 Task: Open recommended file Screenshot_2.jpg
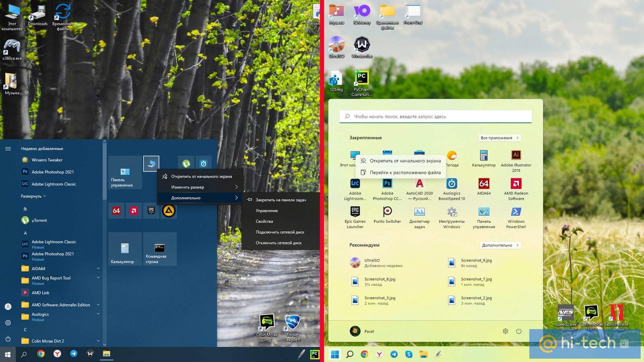[x=470, y=300]
